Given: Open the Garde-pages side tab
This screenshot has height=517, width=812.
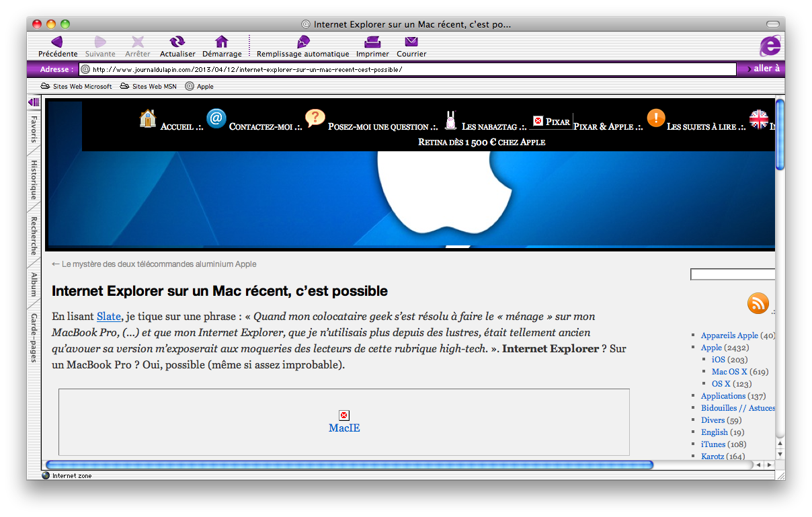Looking at the screenshot, I should [34, 338].
